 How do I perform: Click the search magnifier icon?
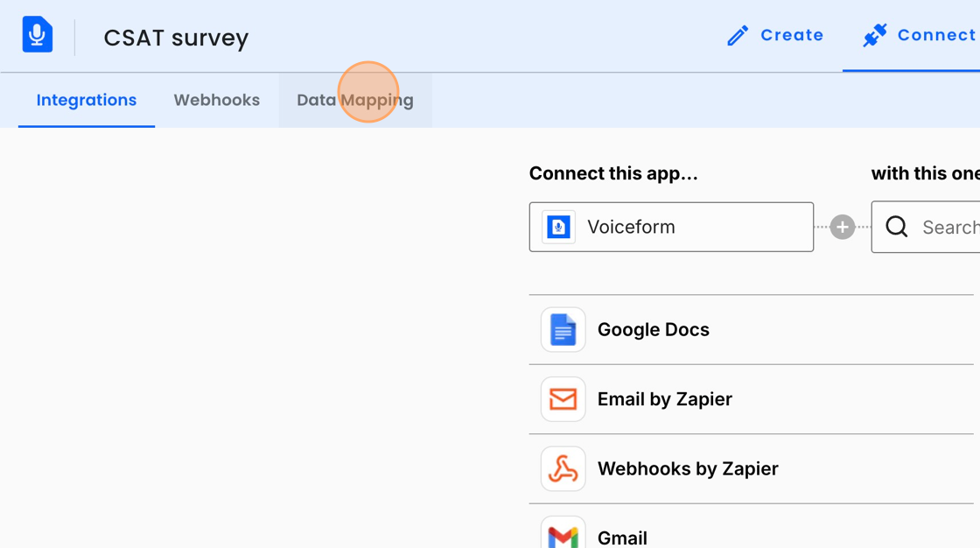point(897,227)
